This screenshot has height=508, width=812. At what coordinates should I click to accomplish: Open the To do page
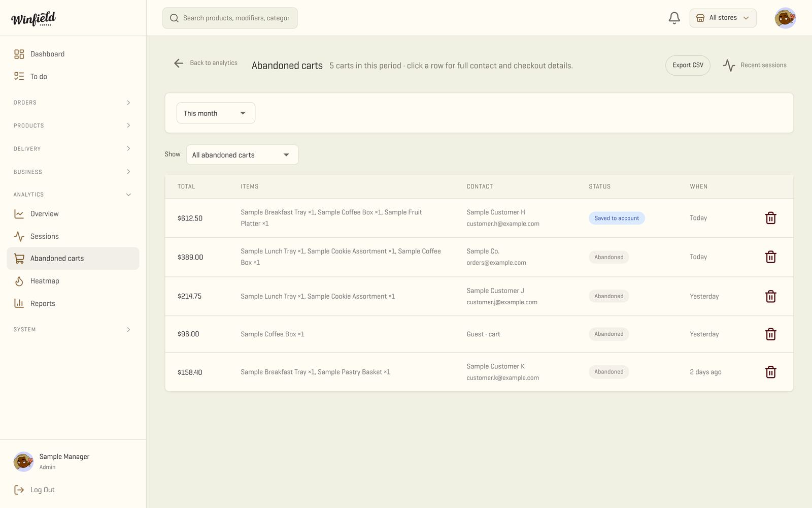click(73, 76)
